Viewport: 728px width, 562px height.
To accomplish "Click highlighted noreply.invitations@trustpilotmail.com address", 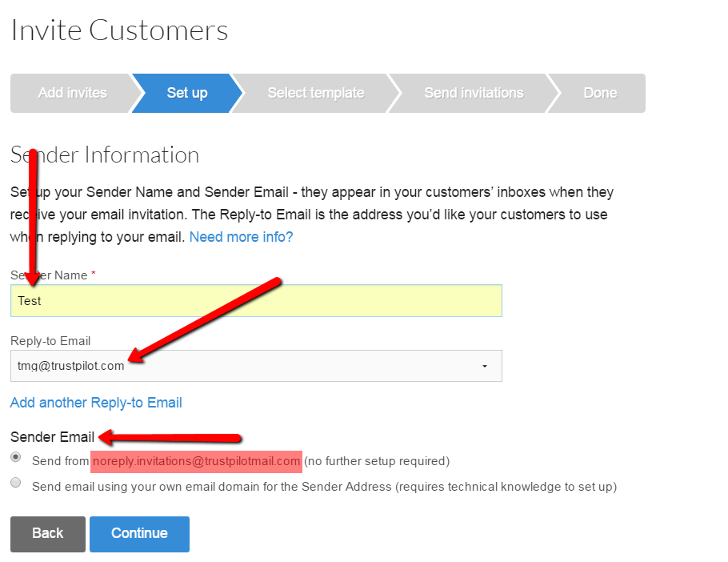I will (x=196, y=461).
